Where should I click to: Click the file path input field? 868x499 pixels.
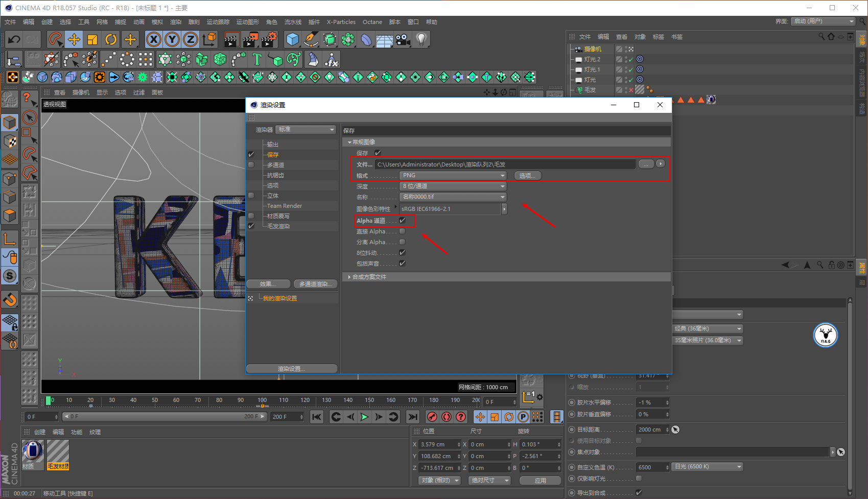pyautogui.click(x=505, y=164)
